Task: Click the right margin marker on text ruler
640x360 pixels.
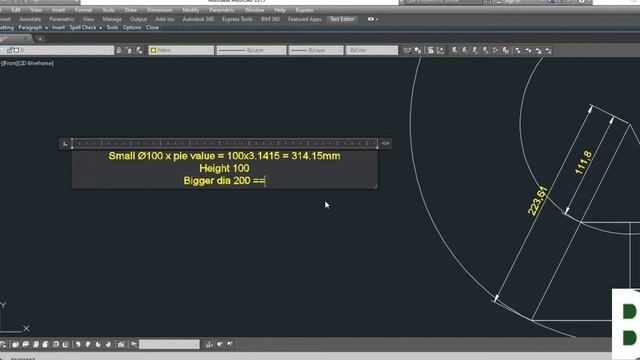Action: pyautogui.click(x=377, y=143)
